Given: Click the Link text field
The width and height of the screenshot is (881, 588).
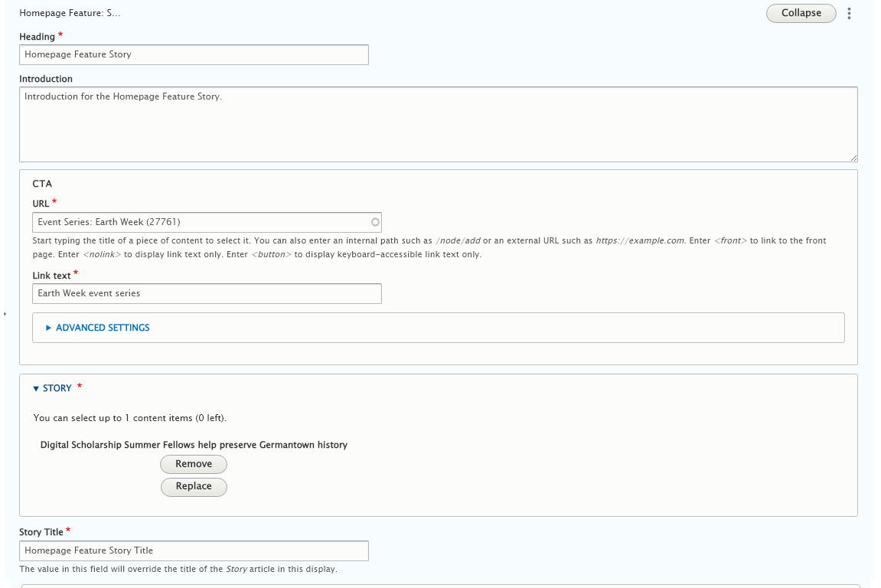Looking at the screenshot, I should click(207, 293).
